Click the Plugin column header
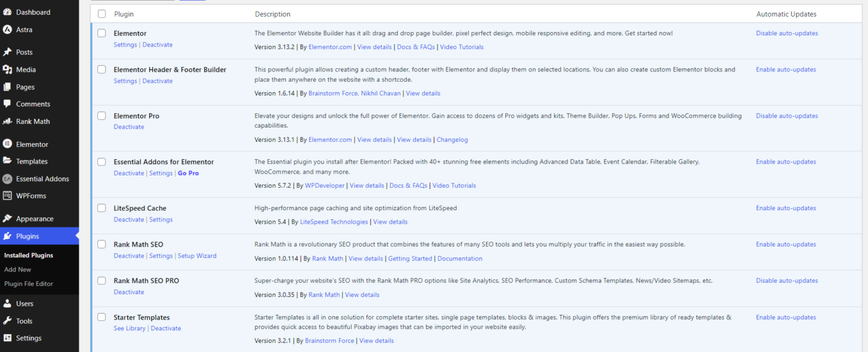Image resolution: width=868 pixels, height=352 pixels. tap(124, 14)
